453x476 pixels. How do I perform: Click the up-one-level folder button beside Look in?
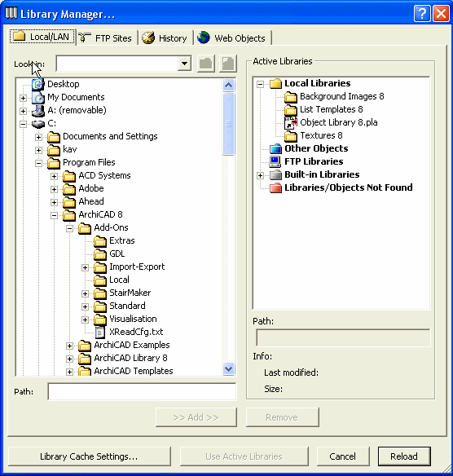206,64
